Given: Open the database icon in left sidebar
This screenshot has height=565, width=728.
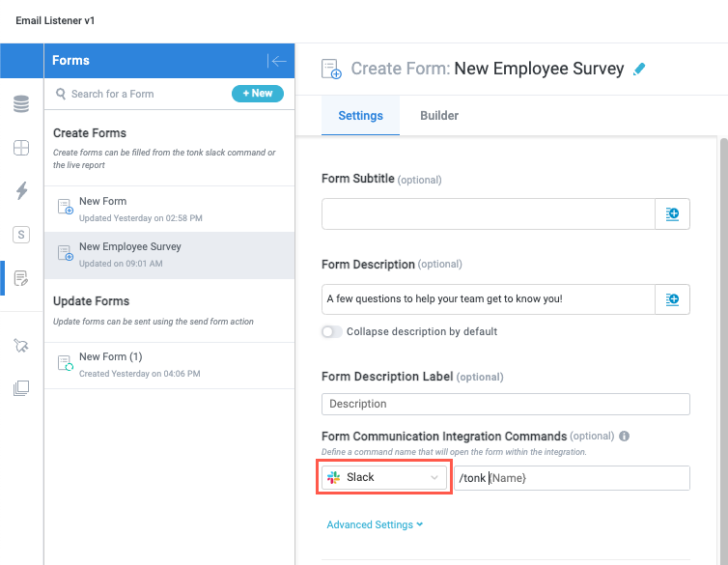Looking at the screenshot, I should 21,104.
